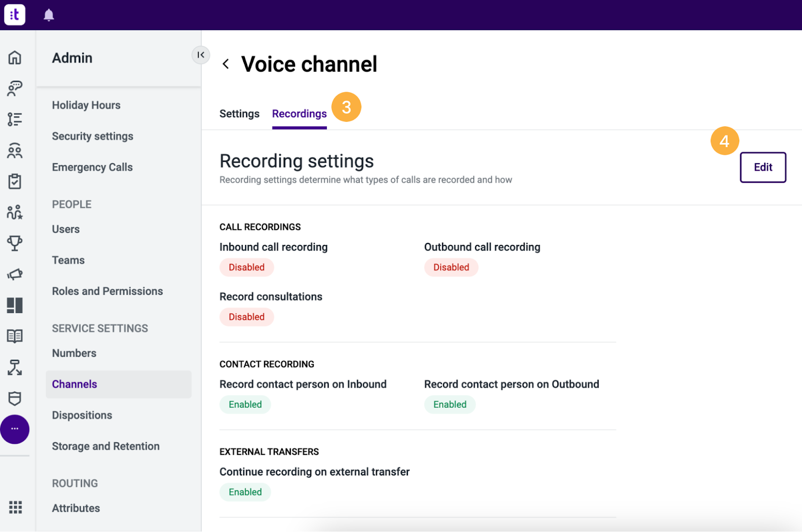Screen dimensions: 802x532
Task: Open Storage and Retention settings
Action: (x=106, y=446)
